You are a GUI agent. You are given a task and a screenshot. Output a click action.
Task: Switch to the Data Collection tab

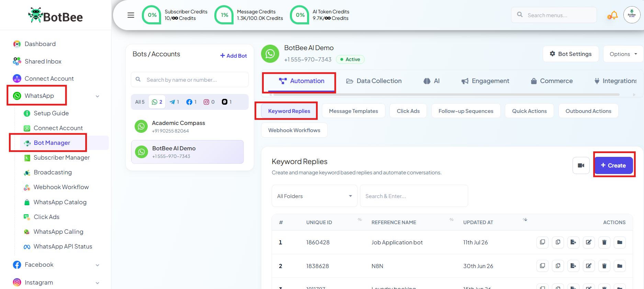tap(374, 81)
